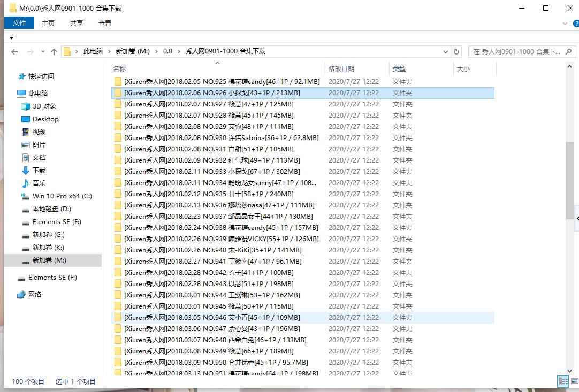Click the magnifier search icon

pyautogui.click(x=569, y=52)
